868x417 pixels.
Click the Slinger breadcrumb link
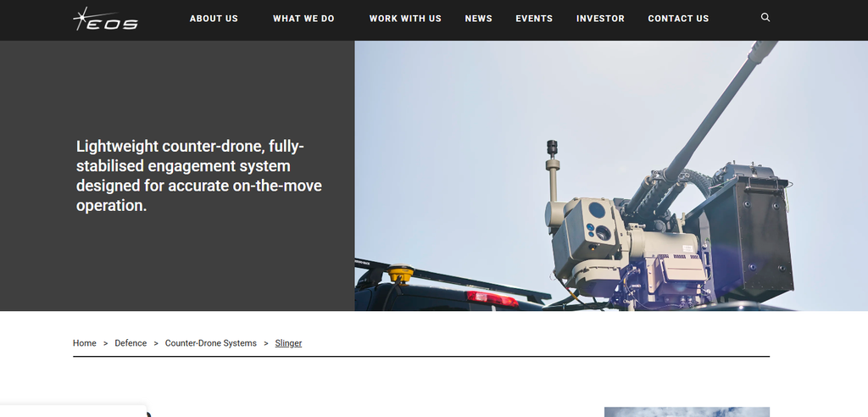click(x=288, y=343)
